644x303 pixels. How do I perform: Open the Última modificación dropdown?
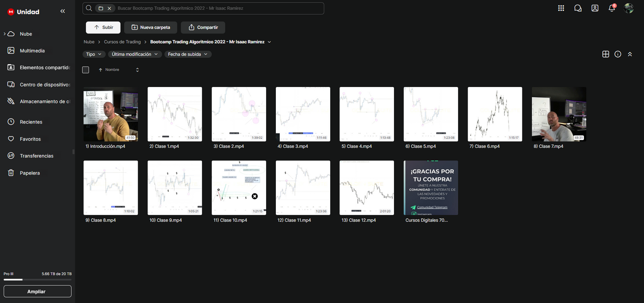click(135, 54)
